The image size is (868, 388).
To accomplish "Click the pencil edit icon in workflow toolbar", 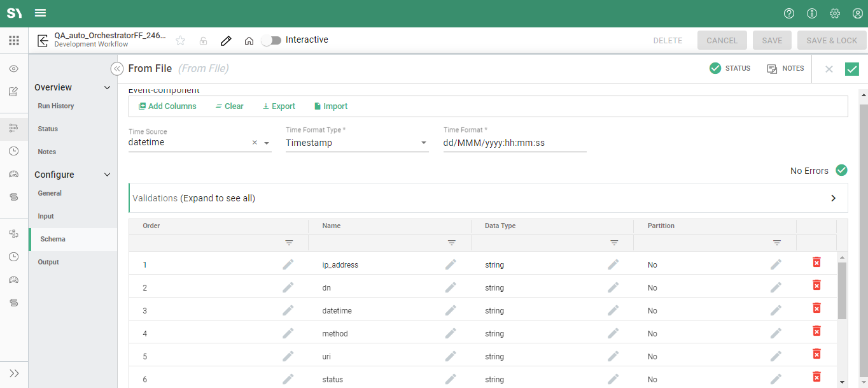I will click(226, 41).
